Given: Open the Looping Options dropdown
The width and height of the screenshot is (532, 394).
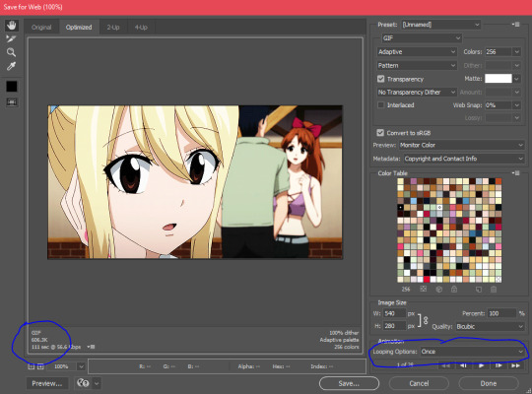Looking at the screenshot, I should click(x=472, y=352).
